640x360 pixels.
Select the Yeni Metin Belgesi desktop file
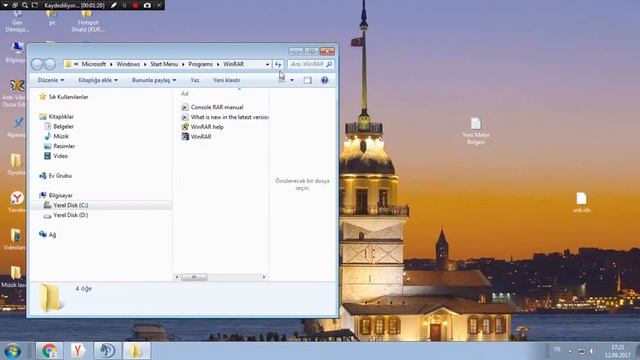coord(476,131)
